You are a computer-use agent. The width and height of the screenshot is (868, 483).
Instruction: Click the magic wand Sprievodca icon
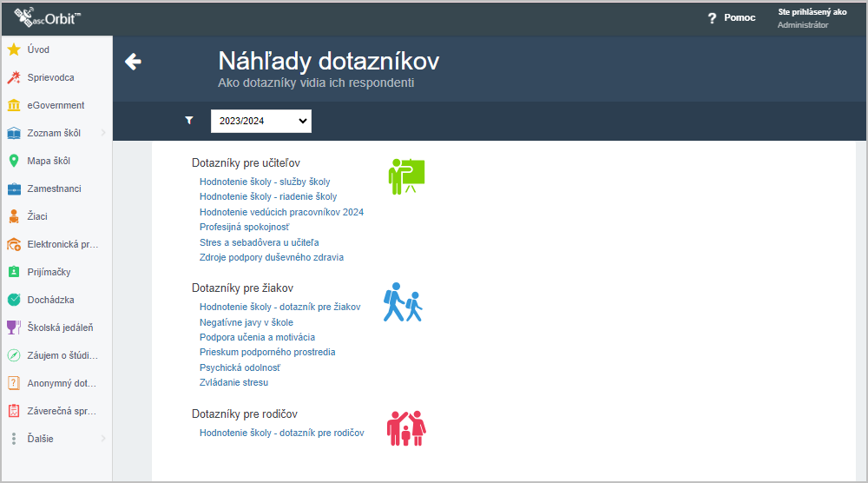(x=14, y=77)
